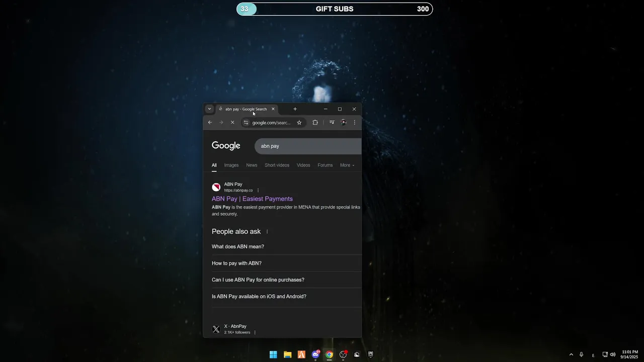Click the forward navigation arrow
Screen dimensions: 644x362
point(221,122)
